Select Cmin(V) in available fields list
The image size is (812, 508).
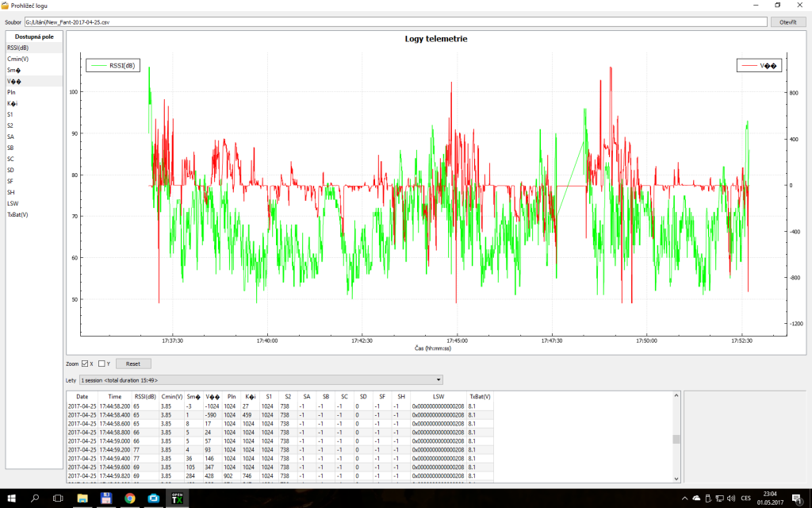tap(18, 59)
